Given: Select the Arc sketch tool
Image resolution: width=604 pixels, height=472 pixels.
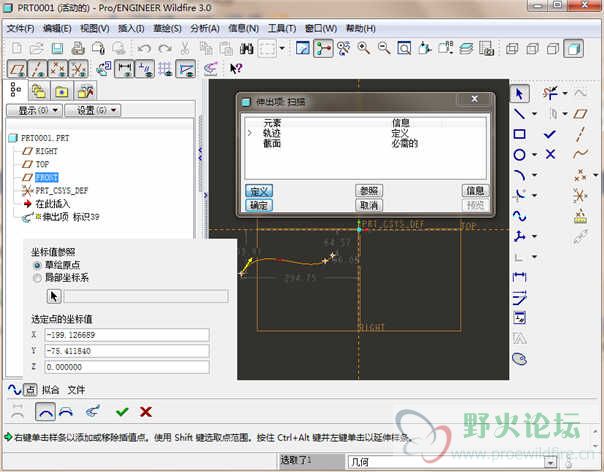Looking at the screenshot, I should tap(520, 175).
